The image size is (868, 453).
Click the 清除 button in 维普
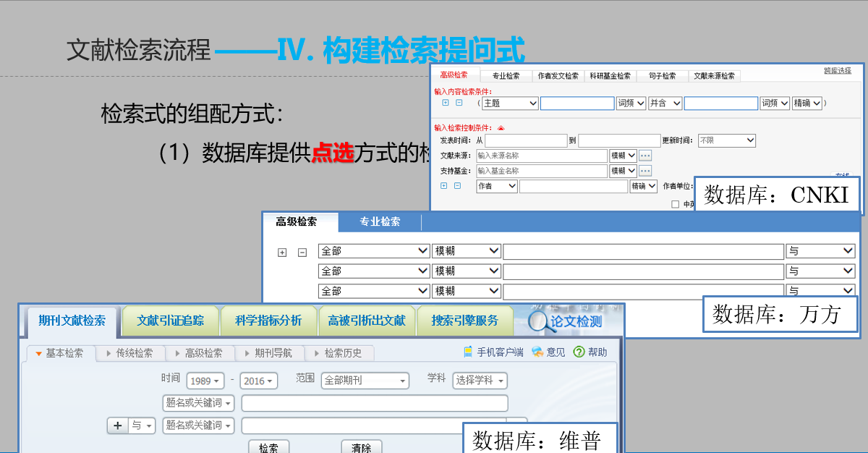(x=362, y=446)
